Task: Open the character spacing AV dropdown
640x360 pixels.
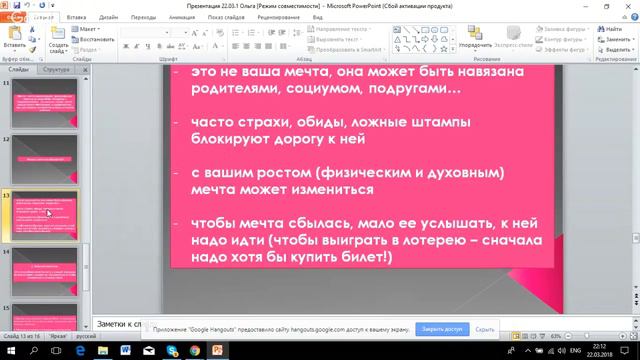Action: coord(182,47)
